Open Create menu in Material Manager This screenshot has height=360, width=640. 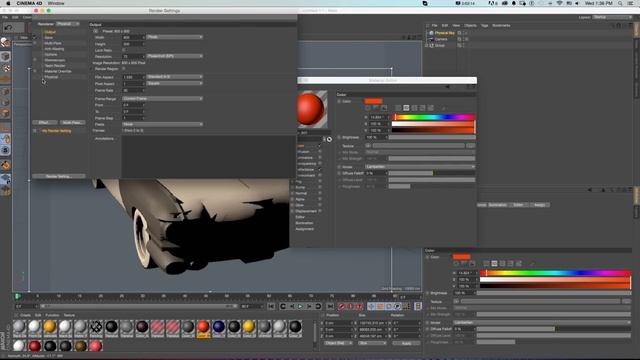click(25, 316)
